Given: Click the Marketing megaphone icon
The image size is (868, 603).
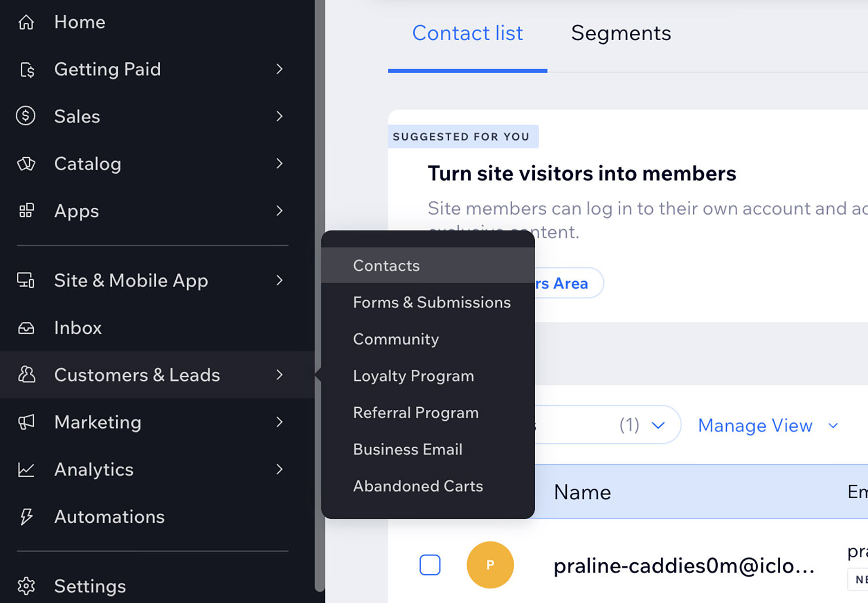Looking at the screenshot, I should click(x=26, y=422).
